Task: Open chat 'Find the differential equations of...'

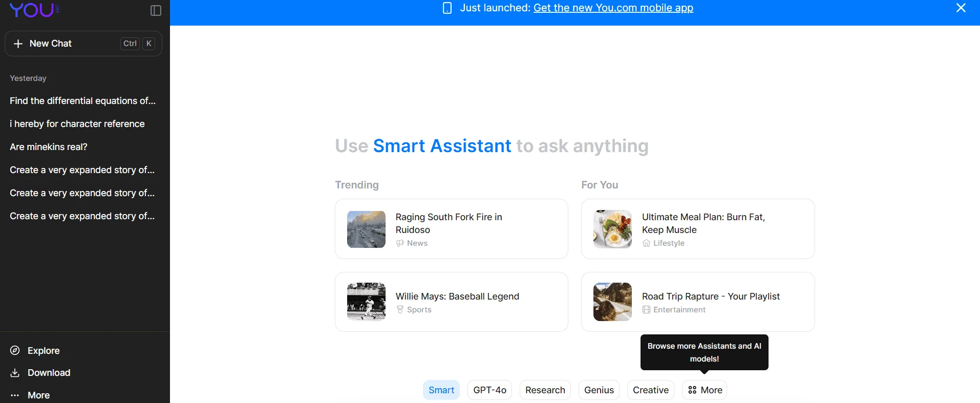Action: pos(83,101)
